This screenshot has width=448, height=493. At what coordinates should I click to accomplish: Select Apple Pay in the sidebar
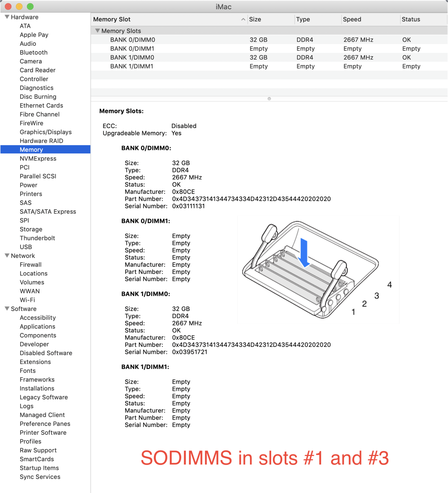tap(34, 35)
